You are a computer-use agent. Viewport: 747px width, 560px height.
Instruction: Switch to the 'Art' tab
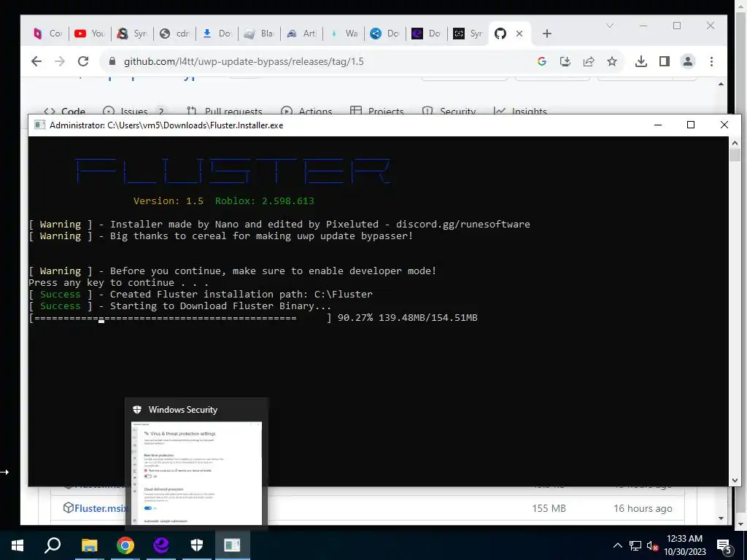[x=301, y=34]
